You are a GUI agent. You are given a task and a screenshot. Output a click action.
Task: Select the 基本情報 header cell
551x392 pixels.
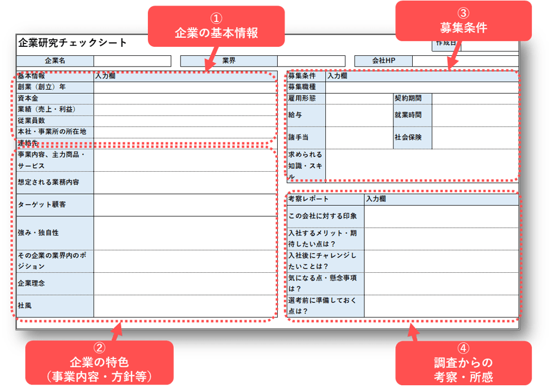point(55,76)
